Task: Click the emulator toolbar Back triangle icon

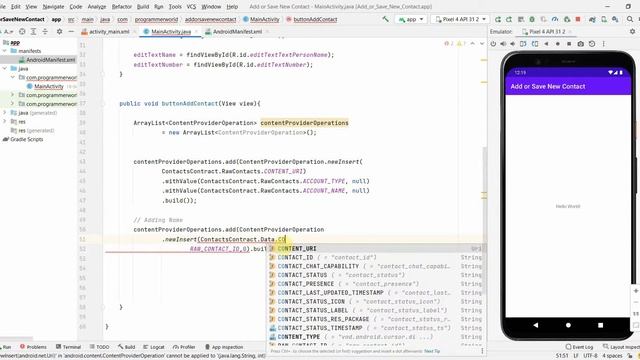Action: [546, 44]
